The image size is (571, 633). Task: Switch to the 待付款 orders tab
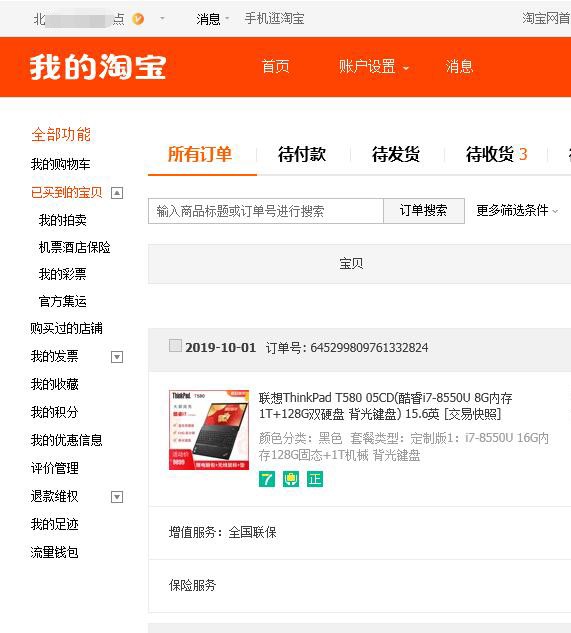(302, 154)
